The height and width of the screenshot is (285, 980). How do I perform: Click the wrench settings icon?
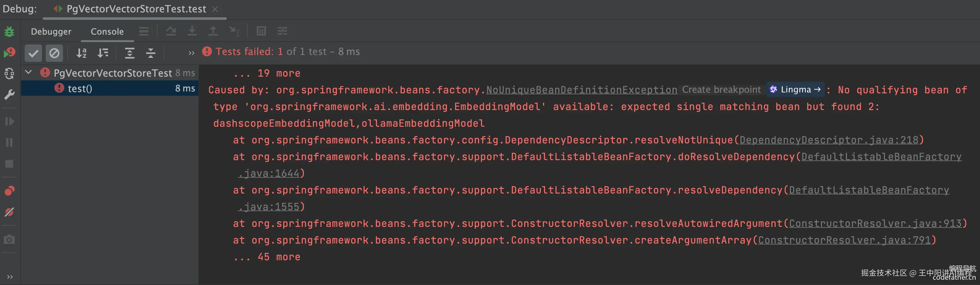click(9, 94)
